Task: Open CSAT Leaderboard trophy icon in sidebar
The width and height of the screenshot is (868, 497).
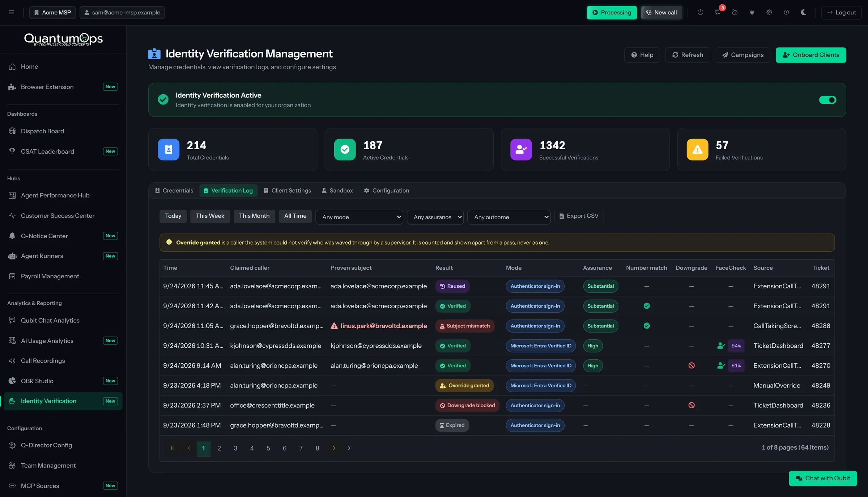Action: point(12,151)
